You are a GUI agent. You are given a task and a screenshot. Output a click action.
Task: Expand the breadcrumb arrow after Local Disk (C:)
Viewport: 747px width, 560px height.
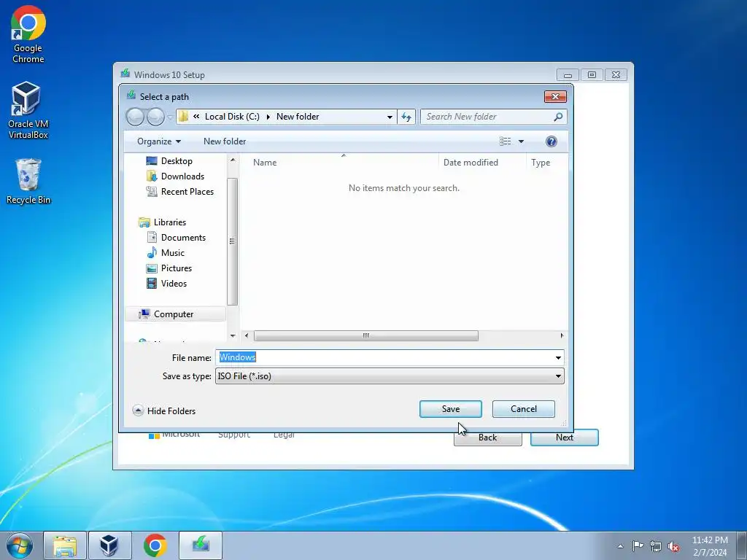pyautogui.click(x=268, y=117)
